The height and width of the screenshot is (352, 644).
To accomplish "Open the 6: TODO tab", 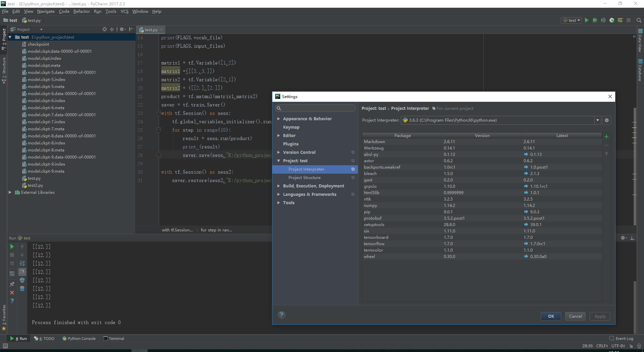I will (x=44, y=339).
